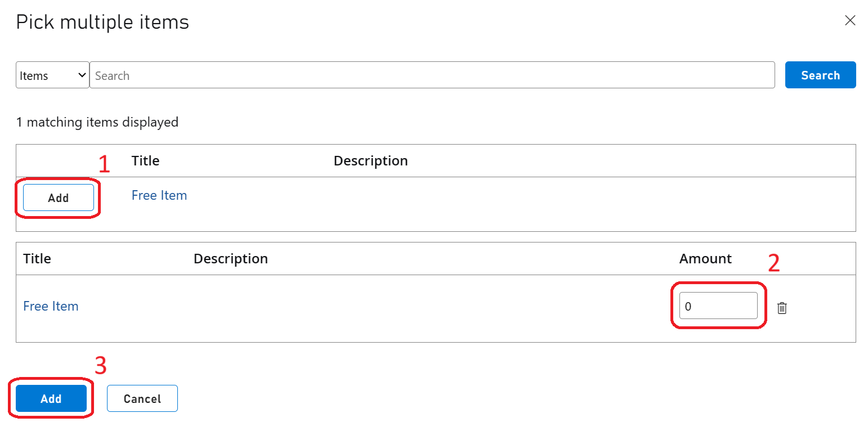This screenshot has height=422, width=868.
Task: Remove Free Item using the trash icon
Action: tap(781, 308)
